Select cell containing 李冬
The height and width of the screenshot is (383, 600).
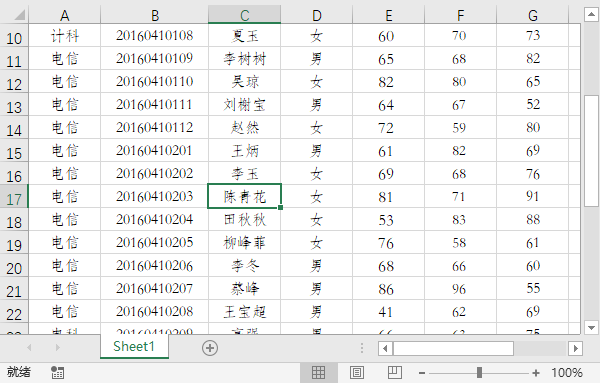(x=245, y=265)
